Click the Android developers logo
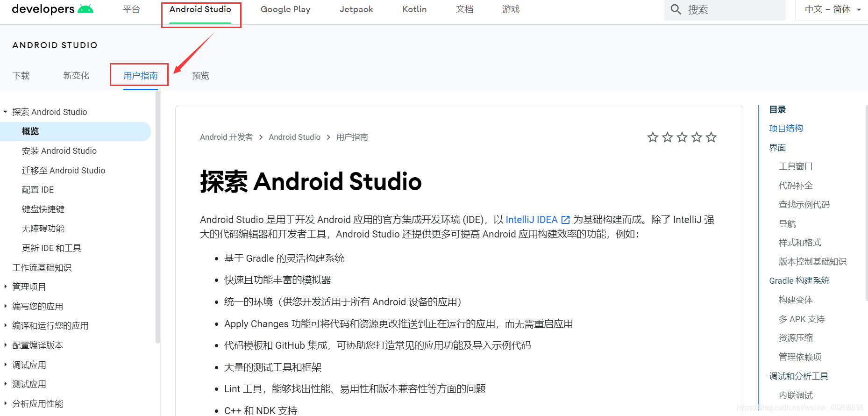The image size is (868, 416). (52, 9)
